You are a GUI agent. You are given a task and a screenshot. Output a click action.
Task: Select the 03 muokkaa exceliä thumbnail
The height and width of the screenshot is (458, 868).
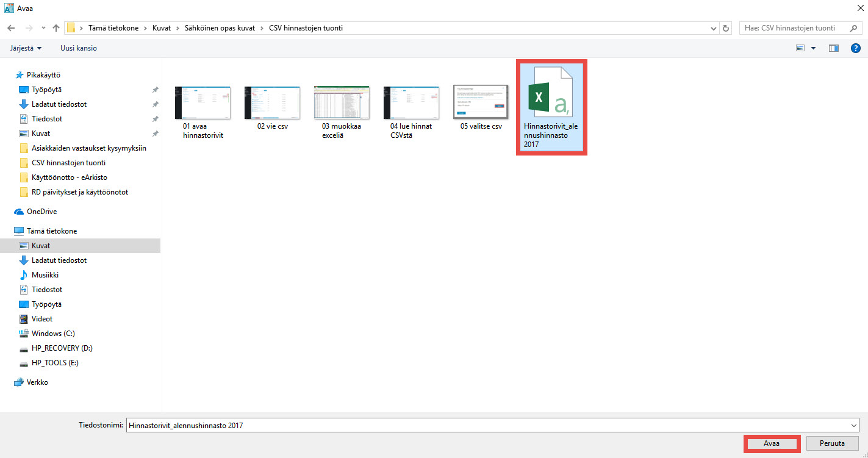[x=342, y=102]
